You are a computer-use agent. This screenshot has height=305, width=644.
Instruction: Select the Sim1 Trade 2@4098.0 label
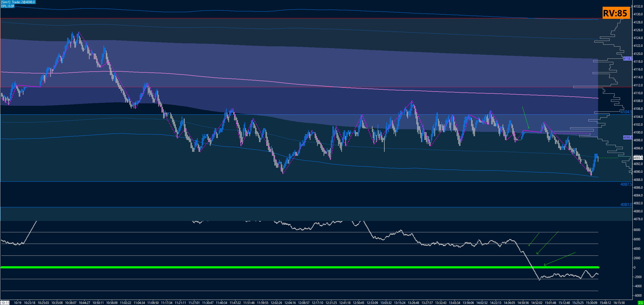[x=18, y=2]
